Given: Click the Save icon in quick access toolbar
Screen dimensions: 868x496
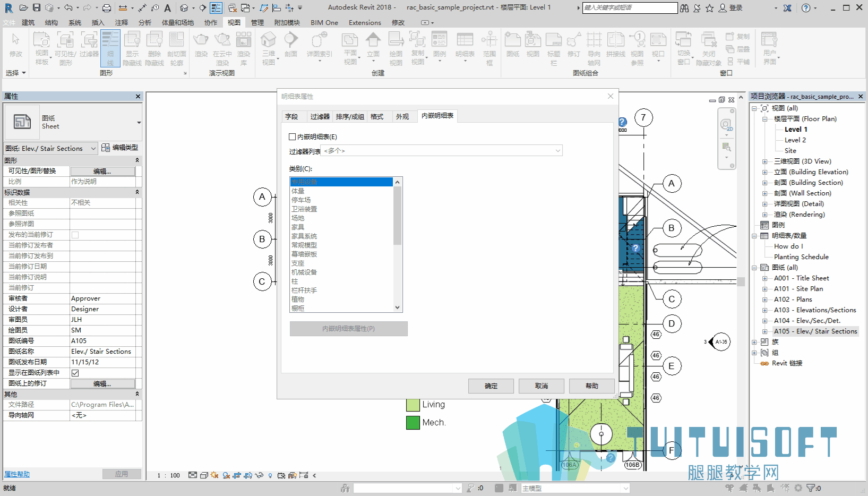Looking at the screenshot, I should point(37,7).
